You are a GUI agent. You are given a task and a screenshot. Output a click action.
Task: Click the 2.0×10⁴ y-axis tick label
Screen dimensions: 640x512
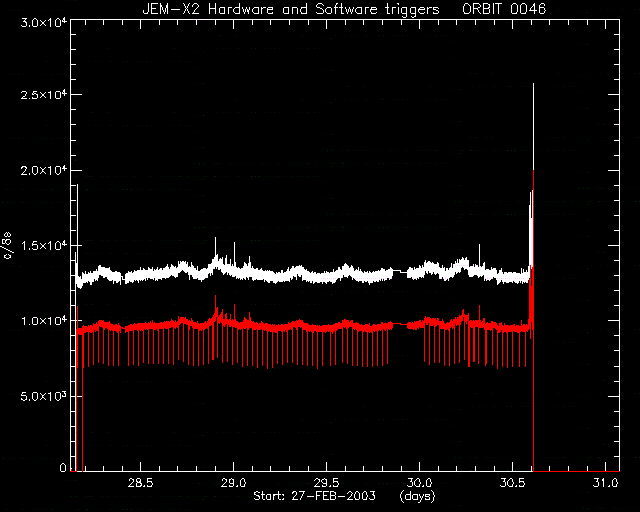click(44, 170)
